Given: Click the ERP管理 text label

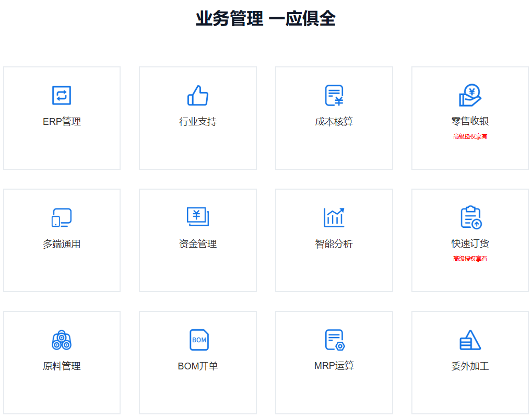Looking at the screenshot, I should 62,122.
